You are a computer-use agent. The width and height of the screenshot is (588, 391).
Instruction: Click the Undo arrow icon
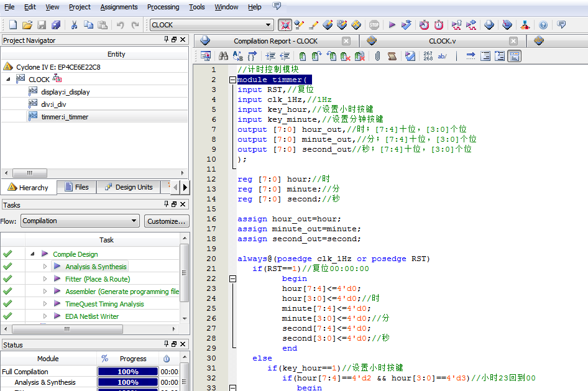pyautogui.click(x=120, y=25)
